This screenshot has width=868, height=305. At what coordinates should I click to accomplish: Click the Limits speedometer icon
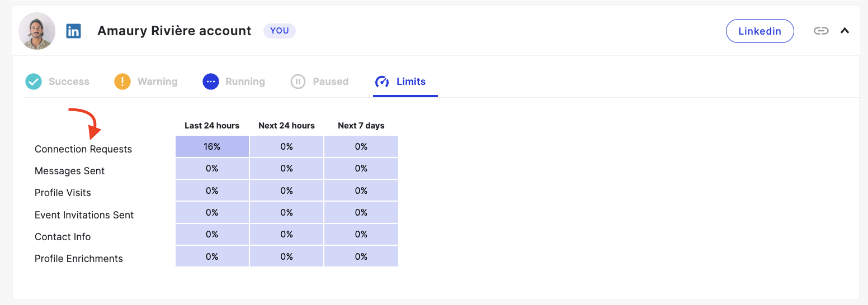382,82
